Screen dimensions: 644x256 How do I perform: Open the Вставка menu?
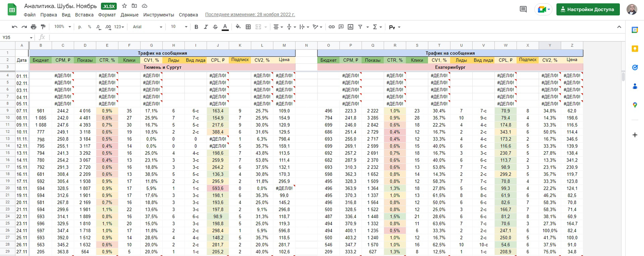pyautogui.click(x=84, y=15)
